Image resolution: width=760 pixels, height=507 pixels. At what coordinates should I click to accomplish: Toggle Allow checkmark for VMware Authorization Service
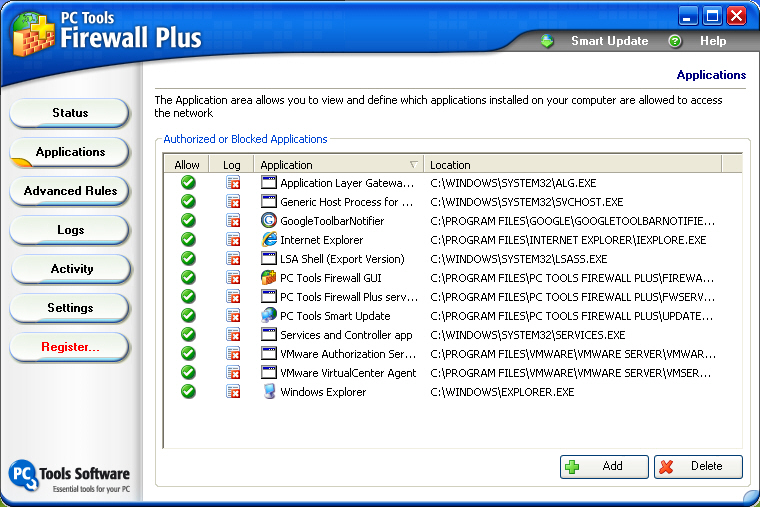[188, 354]
